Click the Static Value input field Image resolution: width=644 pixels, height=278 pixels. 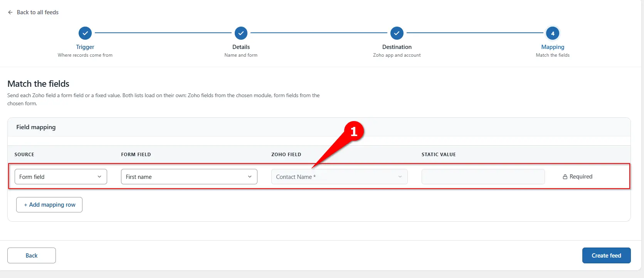pos(483,177)
